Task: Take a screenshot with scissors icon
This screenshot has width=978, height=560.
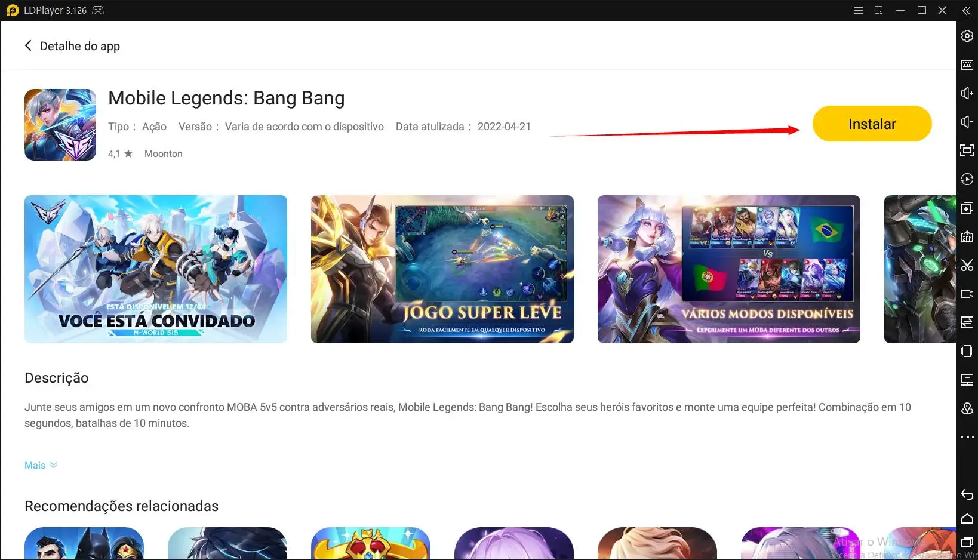Action: click(x=967, y=265)
